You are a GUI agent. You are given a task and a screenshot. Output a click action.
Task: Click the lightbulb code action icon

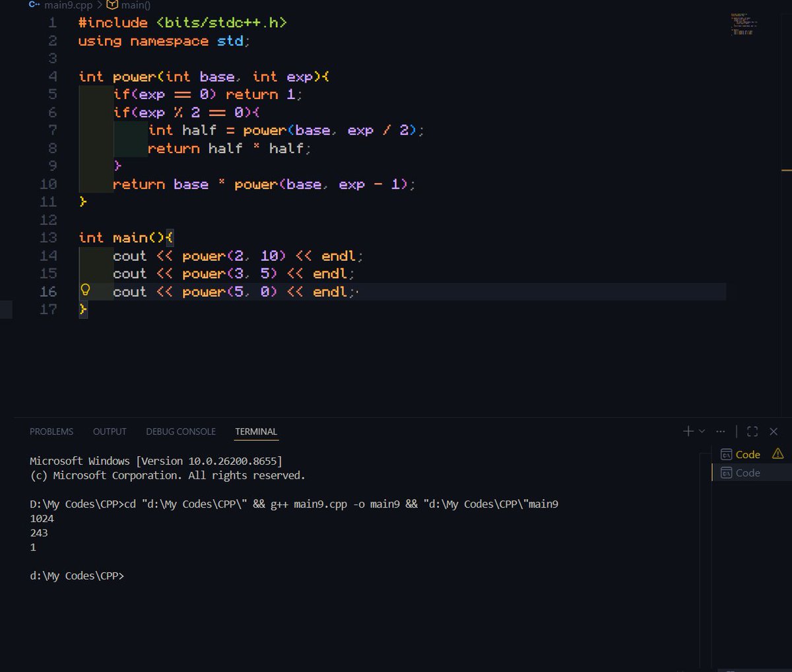pos(84,290)
